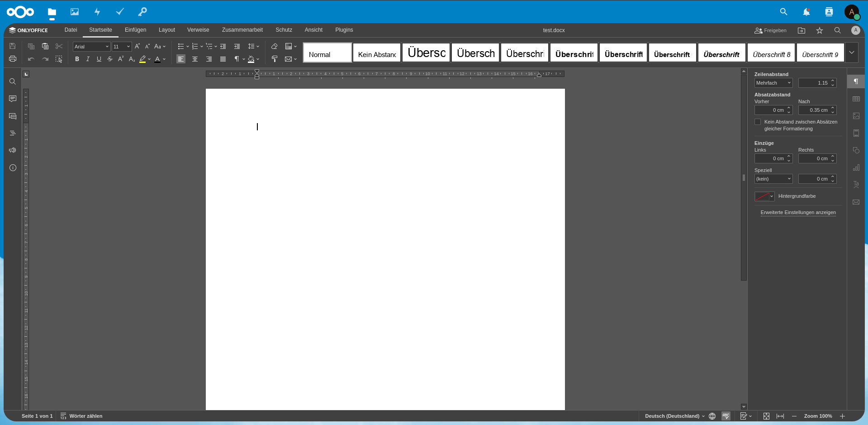Open Nextcloud Files app icon
This screenshot has height=425, width=868.
(52, 12)
